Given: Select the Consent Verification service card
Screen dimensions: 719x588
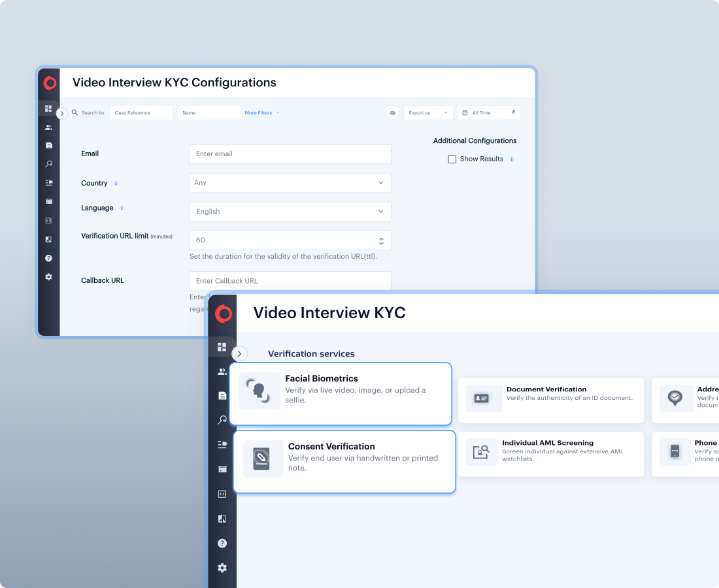Looking at the screenshot, I should point(344,461).
